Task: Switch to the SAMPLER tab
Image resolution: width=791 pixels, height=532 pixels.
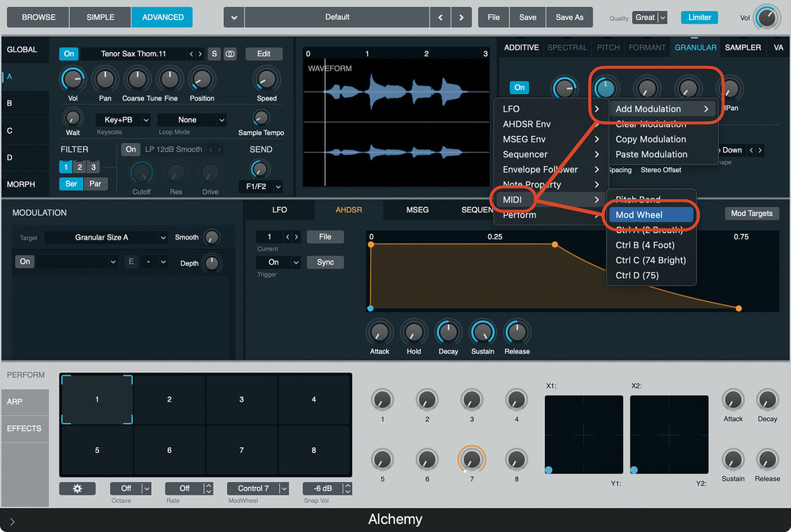Action: (x=743, y=47)
